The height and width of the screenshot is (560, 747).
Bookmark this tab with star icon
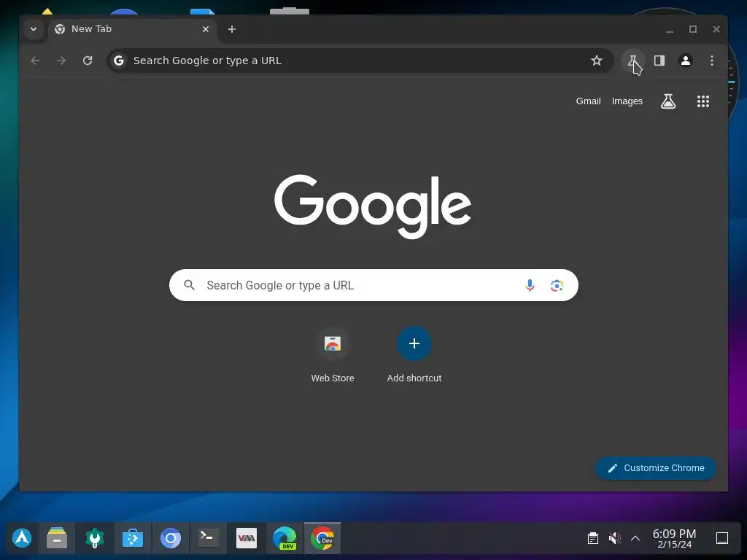pos(596,61)
